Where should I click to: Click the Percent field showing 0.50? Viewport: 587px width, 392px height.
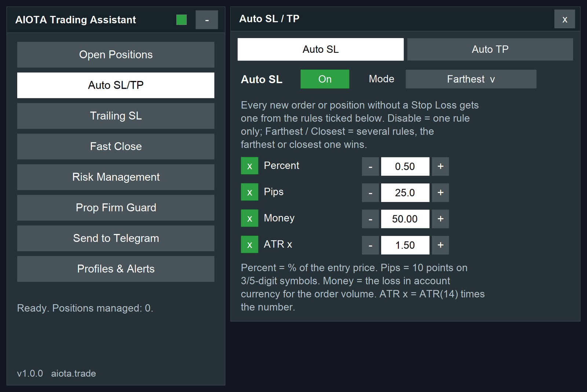coord(405,166)
